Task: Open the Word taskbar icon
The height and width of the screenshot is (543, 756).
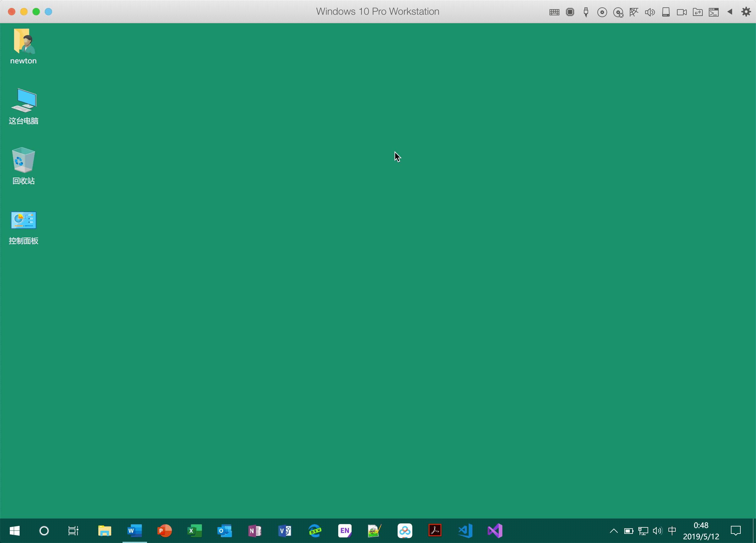Action: [134, 531]
